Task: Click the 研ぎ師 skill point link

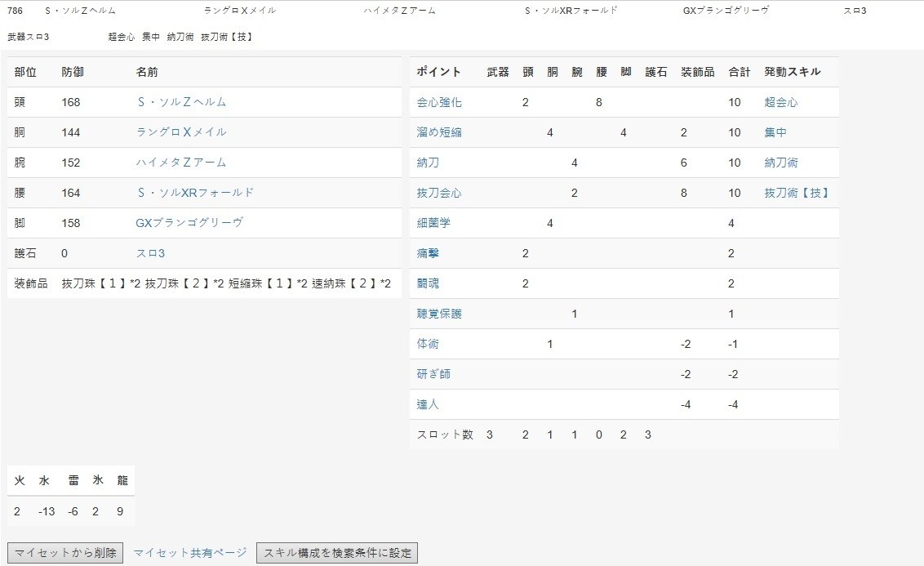Action: [433, 374]
